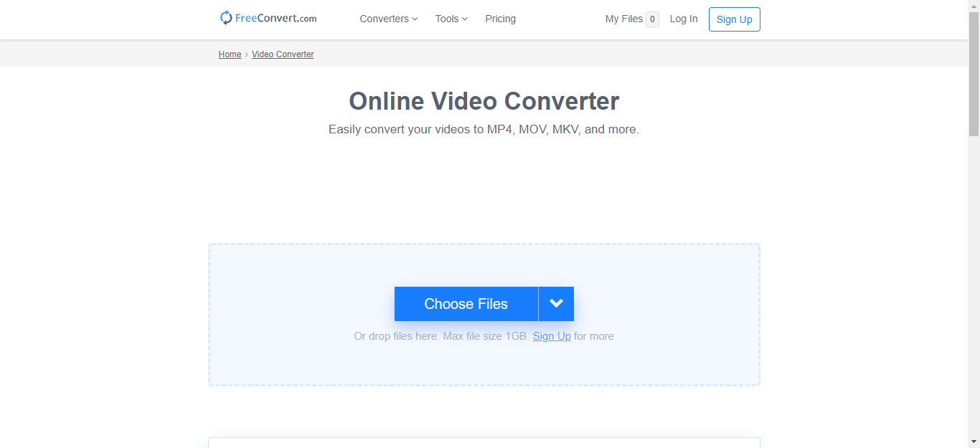Open the dropdown arrow beside Choose Files
The height and width of the screenshot is (448, 980).
556,304
